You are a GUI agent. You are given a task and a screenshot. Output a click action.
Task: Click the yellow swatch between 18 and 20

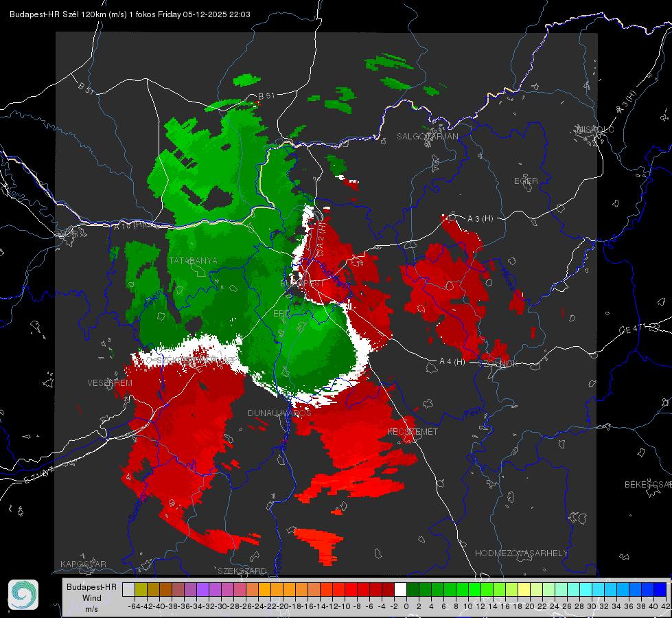524,589
